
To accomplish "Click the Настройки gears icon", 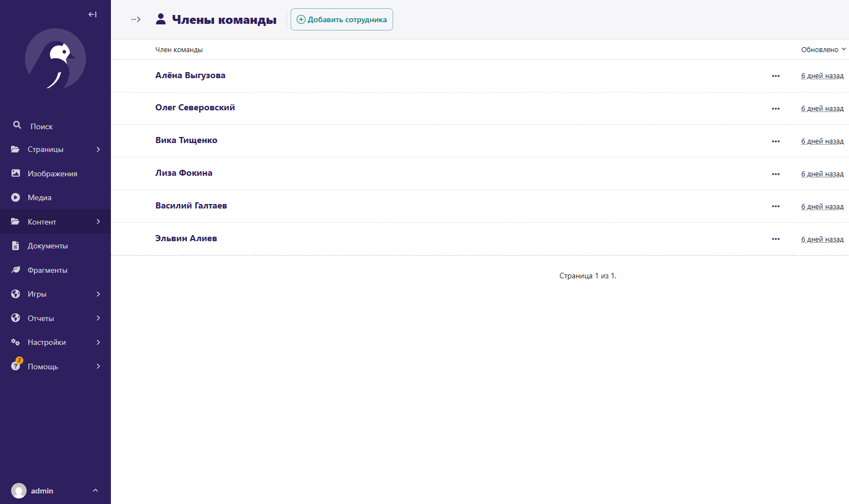I will point(16,342).
